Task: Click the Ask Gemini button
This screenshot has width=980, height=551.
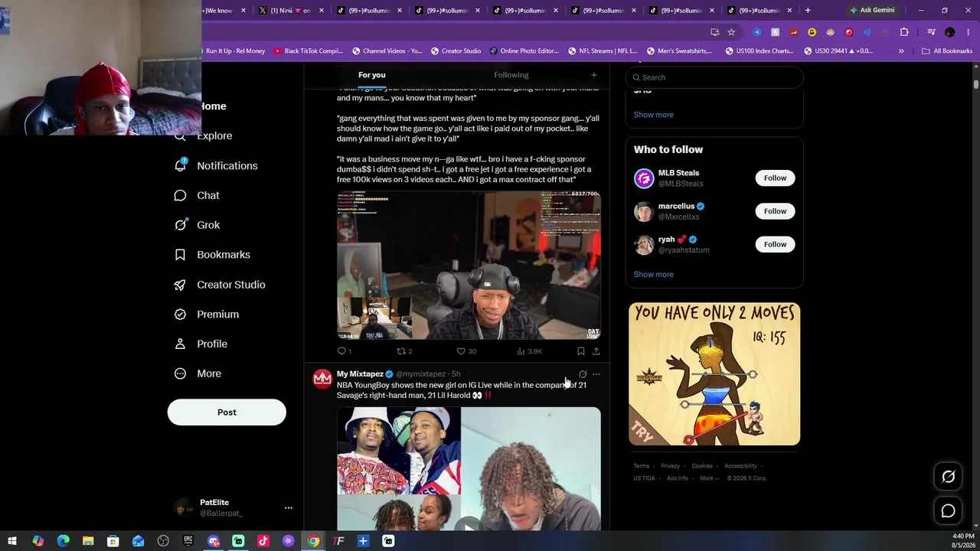Action: pos(871,11)
